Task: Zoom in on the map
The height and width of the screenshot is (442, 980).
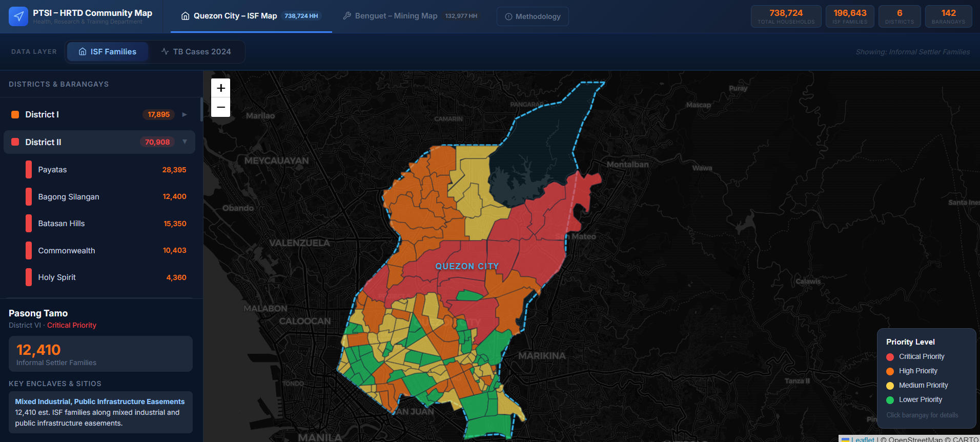Action: pyautogui.click(x=221, y=88)
